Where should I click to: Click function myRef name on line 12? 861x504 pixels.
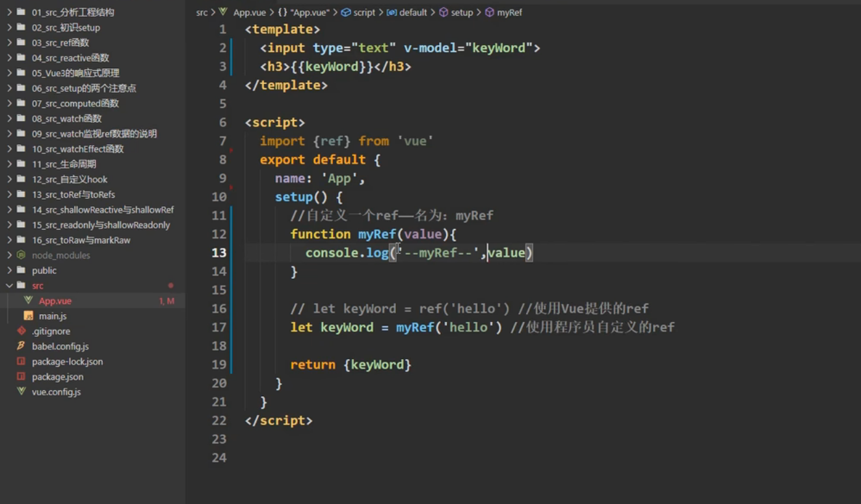(x=377, y=234)
